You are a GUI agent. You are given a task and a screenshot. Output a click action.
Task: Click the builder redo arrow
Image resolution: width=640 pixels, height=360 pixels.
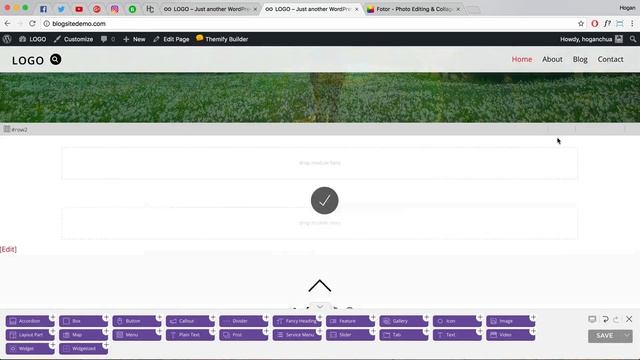[x=616, y=319]
